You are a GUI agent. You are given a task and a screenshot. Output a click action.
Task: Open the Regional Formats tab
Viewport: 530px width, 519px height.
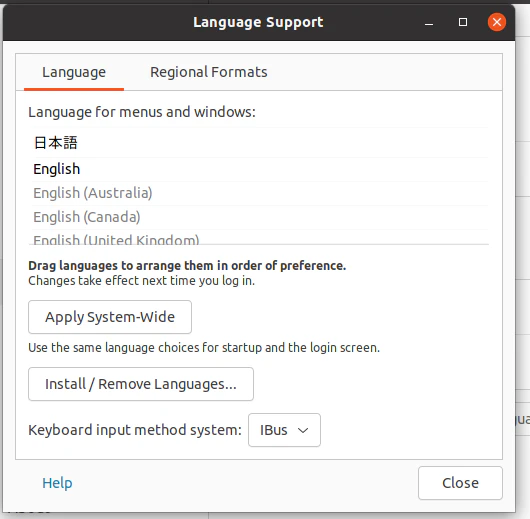209,72
